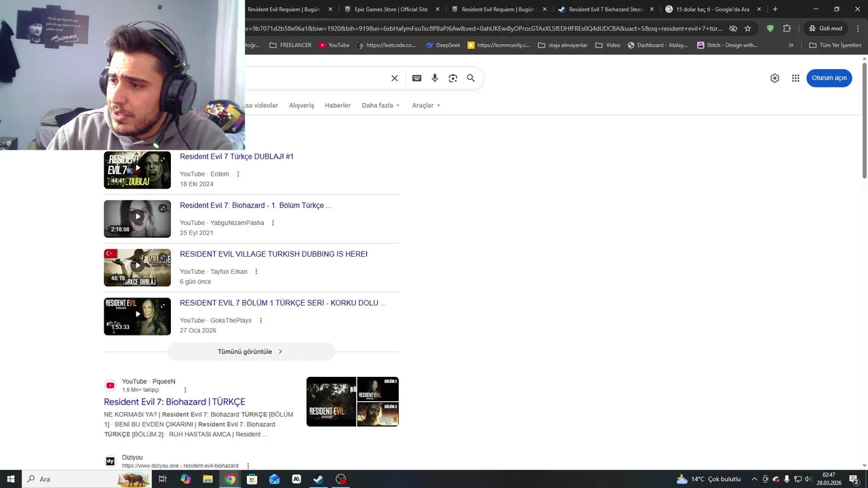This screenshot has height=488, width=868.
Task: Open Resident Evil 7: Biohazard - 1. Bölüm link
Action: point(256,205)
